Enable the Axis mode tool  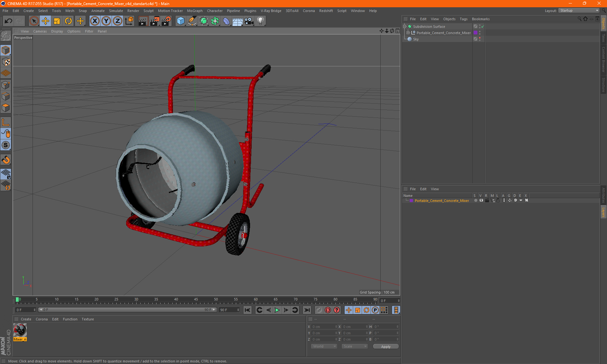(6, 122)
